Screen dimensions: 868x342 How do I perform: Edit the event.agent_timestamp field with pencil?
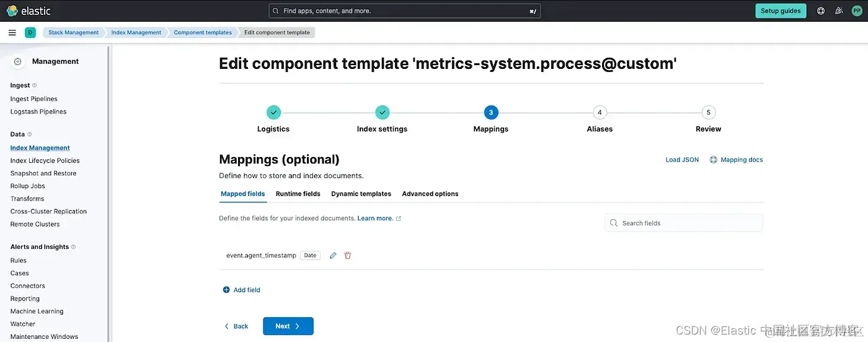[x=333, y=256]
